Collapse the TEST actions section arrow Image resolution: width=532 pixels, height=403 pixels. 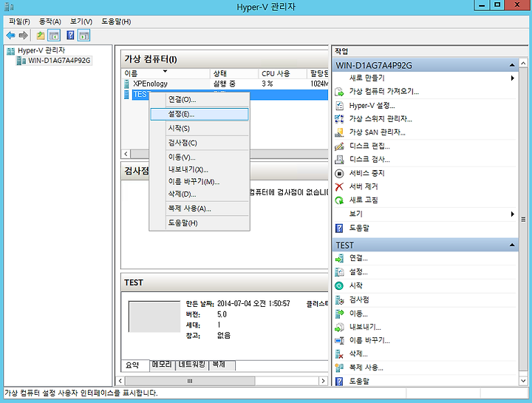click(512, 245)
